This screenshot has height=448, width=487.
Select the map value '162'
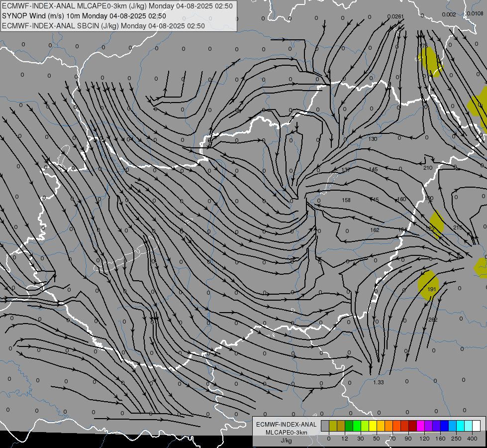click(375, 230)
